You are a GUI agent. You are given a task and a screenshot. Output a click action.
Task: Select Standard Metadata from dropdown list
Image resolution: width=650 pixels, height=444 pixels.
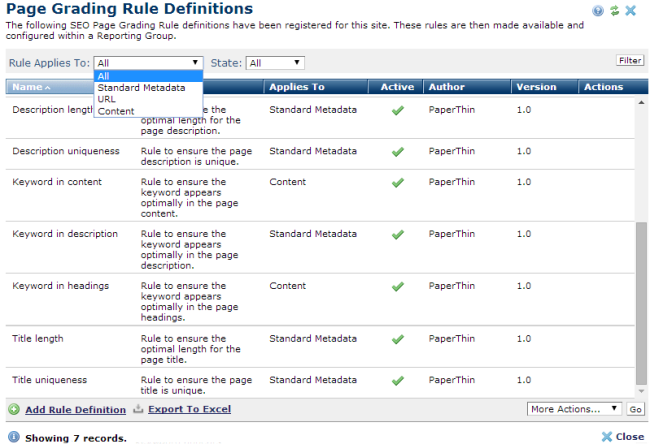pos(141,87)
